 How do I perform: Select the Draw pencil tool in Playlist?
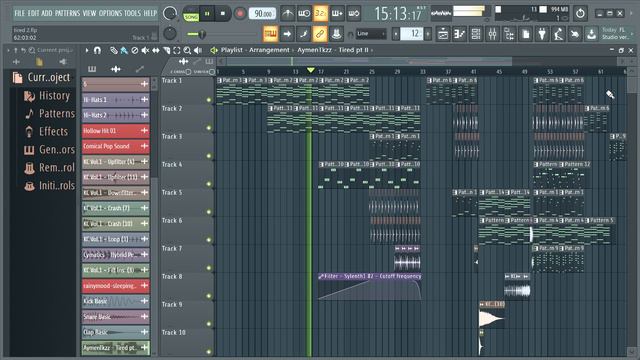[113, 51]
